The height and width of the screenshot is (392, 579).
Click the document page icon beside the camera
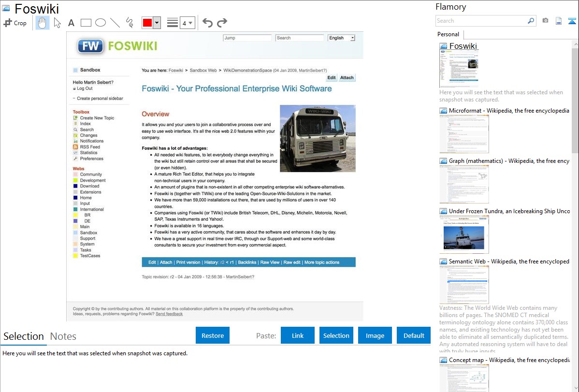tap(559, 21)
